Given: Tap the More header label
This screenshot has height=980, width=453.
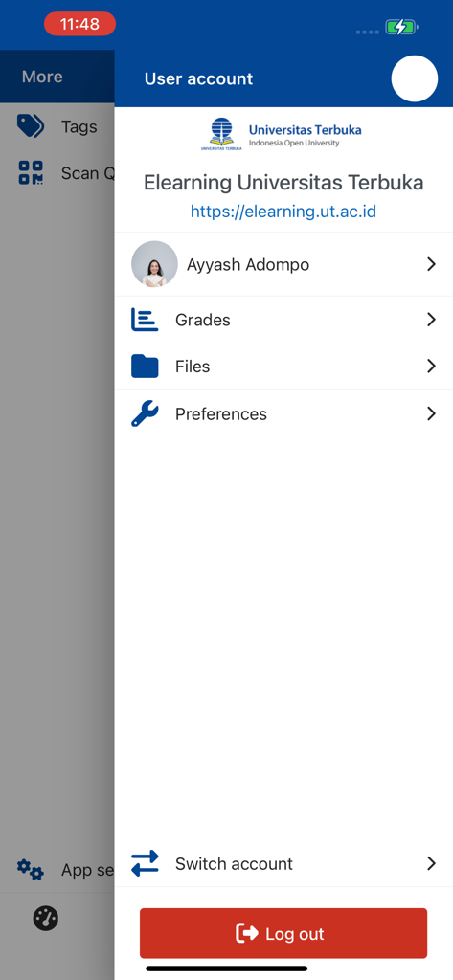Looking at the screenshot, I should (x=42, y=77).
